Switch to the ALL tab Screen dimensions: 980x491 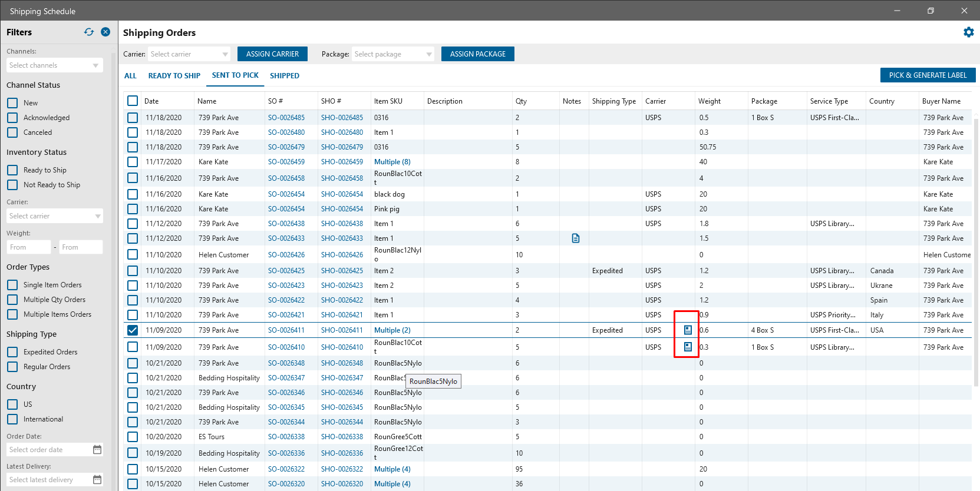pos(130,76)
